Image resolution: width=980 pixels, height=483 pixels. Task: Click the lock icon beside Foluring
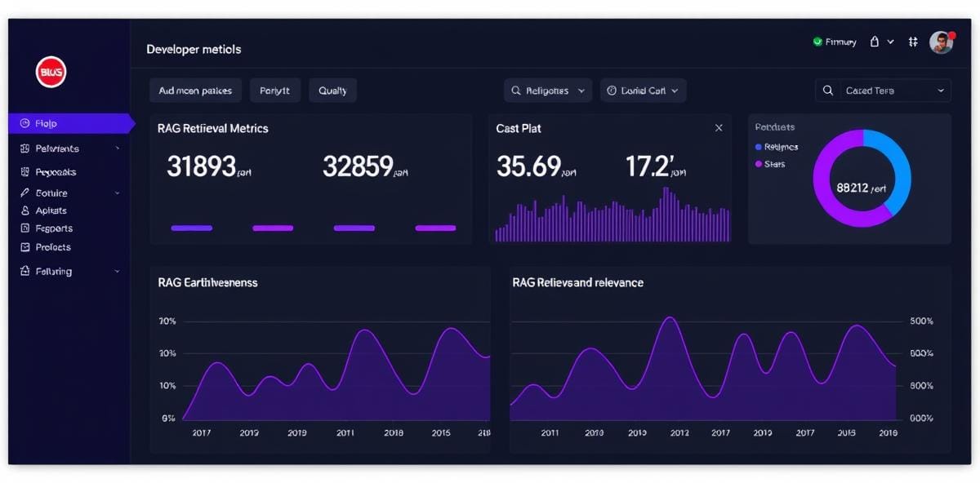pos(24,271)
